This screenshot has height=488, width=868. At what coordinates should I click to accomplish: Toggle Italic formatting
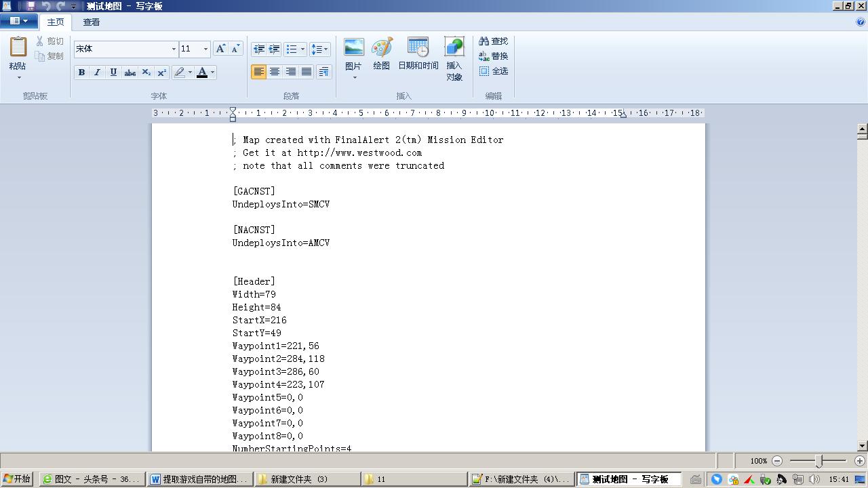(x=97, y=73)
